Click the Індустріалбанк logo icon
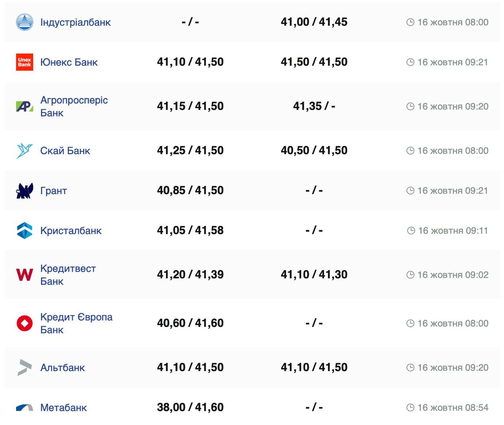 click(24, 22)
